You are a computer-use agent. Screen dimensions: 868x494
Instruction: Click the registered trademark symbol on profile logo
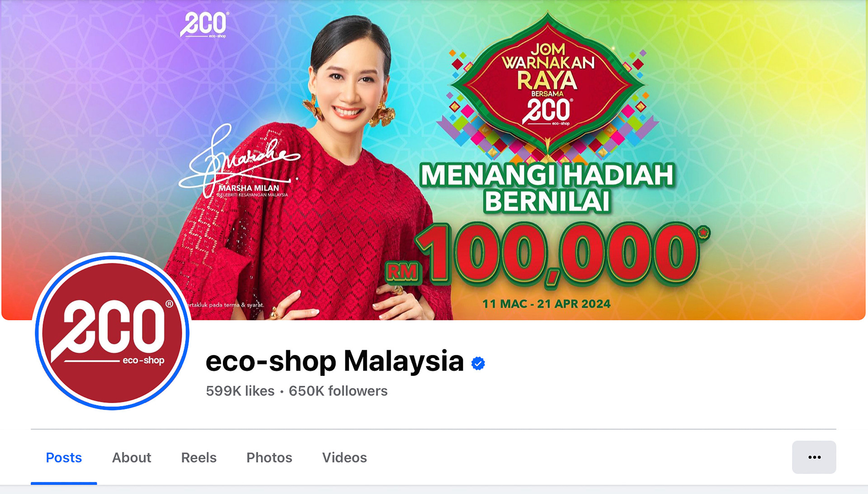169,304
